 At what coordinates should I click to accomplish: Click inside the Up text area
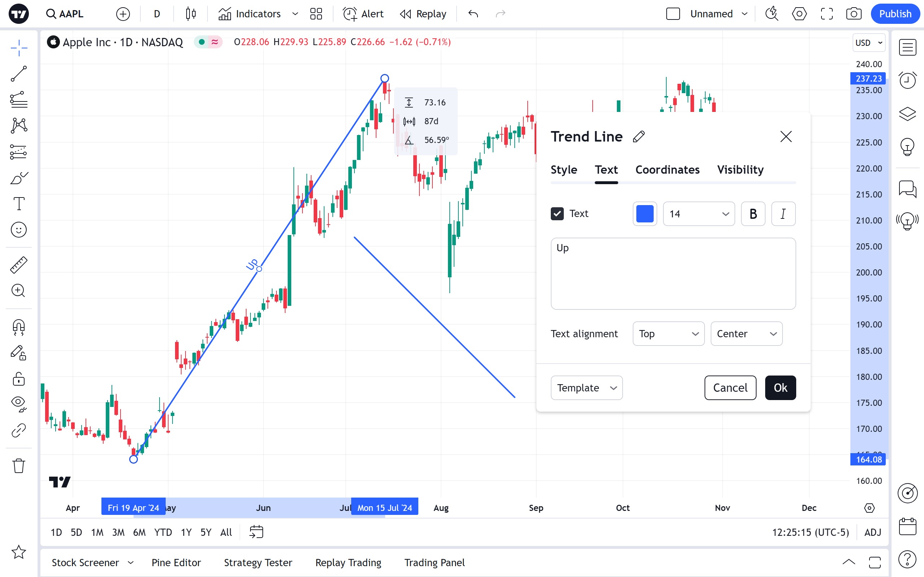(673, 274)
